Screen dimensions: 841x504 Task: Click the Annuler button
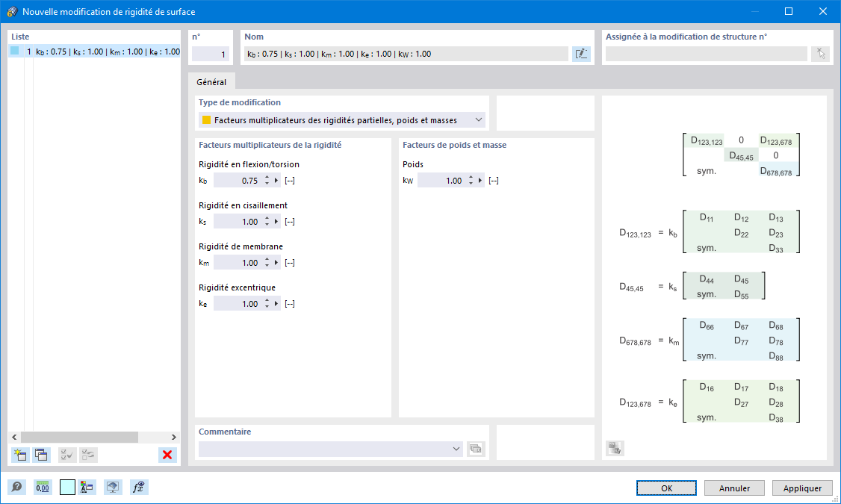pyautogui.click(x=734, y=488)
